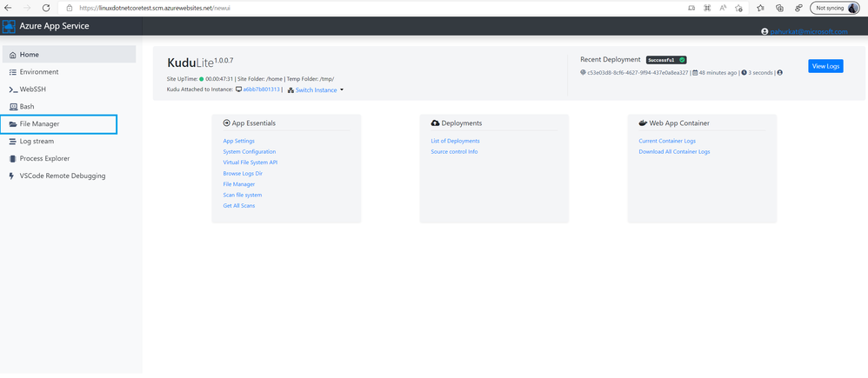
Task: Click the Not syncing profile button
Action: point(835,8)
